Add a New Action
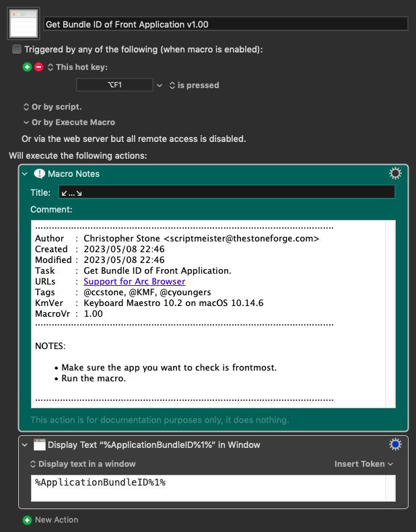 coord(50,520)
